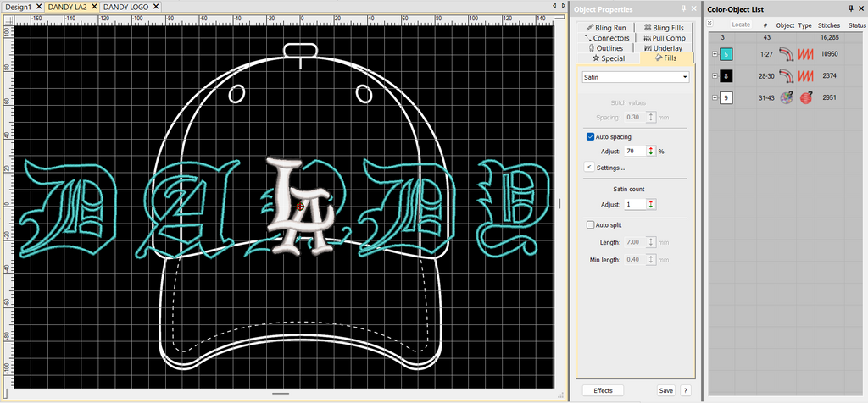The height and width of the screenshot is (403, 868).
Task: Click the help question mark button
Action: 685,390
